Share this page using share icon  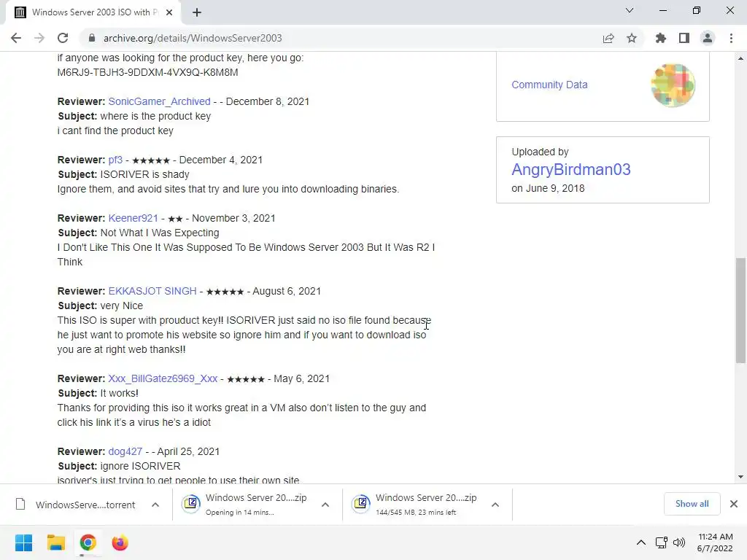tap(608, 38)
